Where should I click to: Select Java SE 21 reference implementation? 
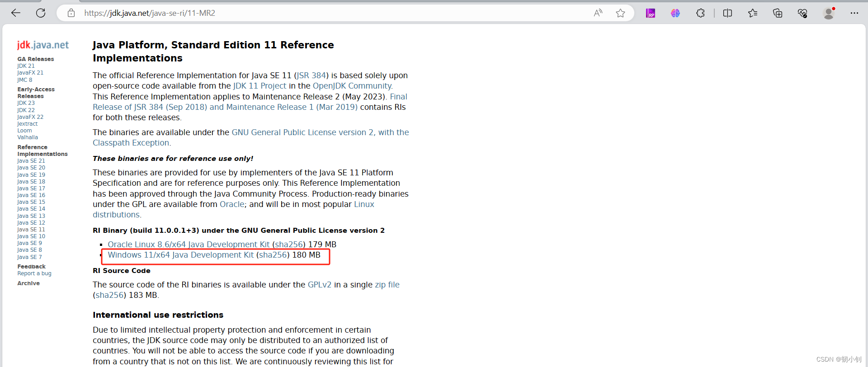(x=31, y=161)
